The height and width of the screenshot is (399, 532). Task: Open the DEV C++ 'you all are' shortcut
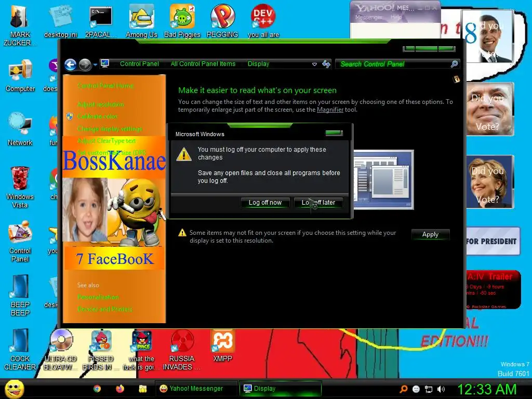click(x=263, y=21)
